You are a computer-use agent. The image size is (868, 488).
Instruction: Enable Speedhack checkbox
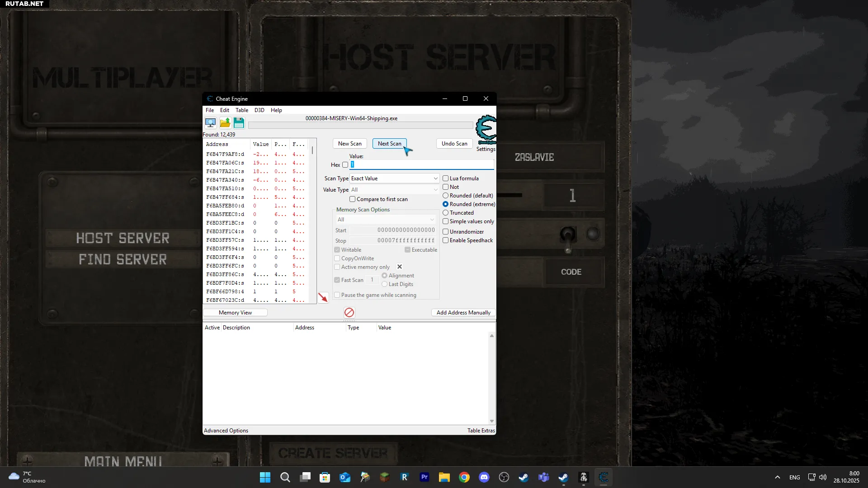pyautogui.click(x=446, y=240)
